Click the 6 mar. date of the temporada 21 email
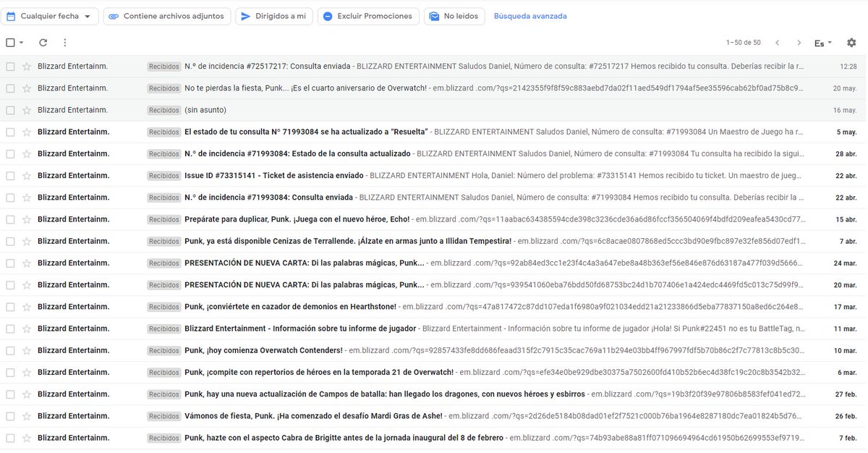This screenshot has height=453, width=868. coord(846,372)
